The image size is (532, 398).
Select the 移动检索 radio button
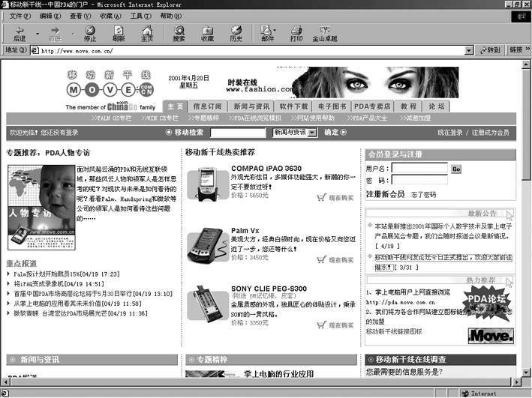pyautogui.click(x=169, y=132)
